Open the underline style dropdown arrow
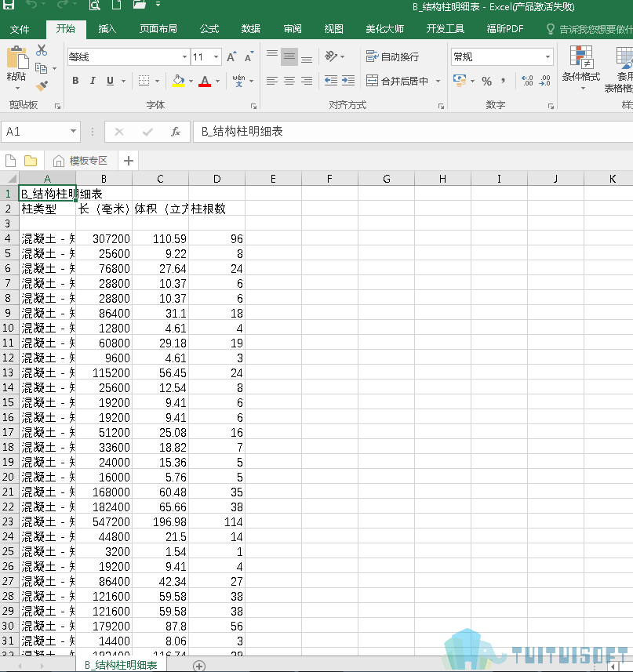The image size is (633, 672). [123, 81]
